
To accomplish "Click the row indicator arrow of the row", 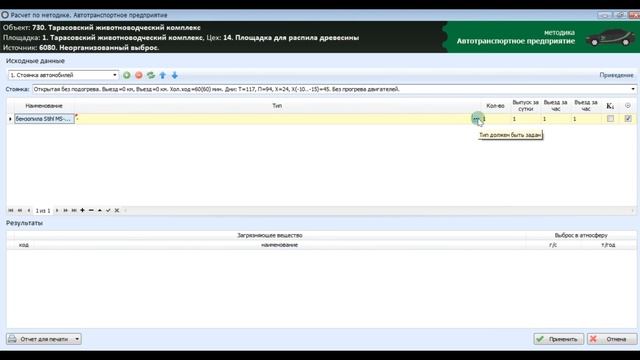I will 10,119.
